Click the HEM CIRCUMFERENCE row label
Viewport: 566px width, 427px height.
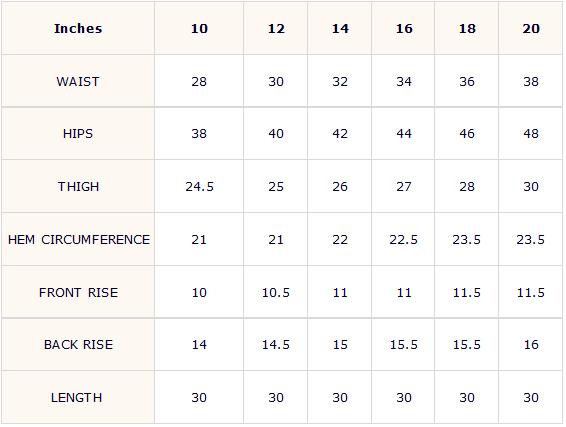click(x=78, y=239)
